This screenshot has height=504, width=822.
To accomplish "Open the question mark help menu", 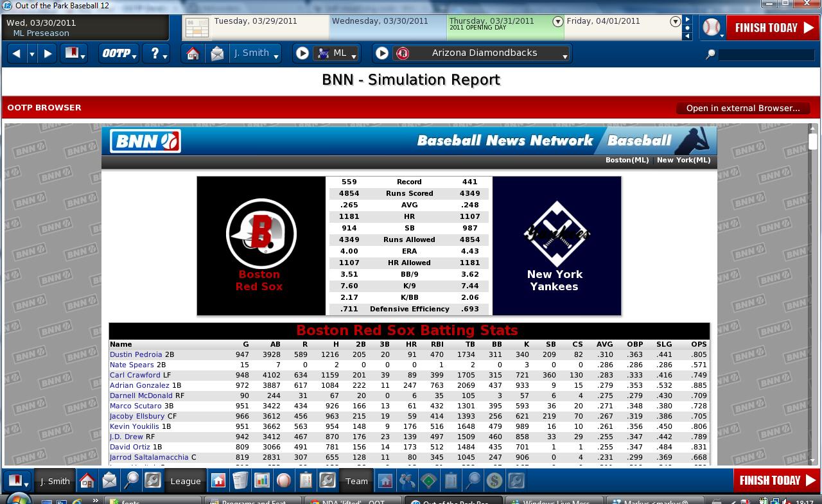I will click(157, 53).
